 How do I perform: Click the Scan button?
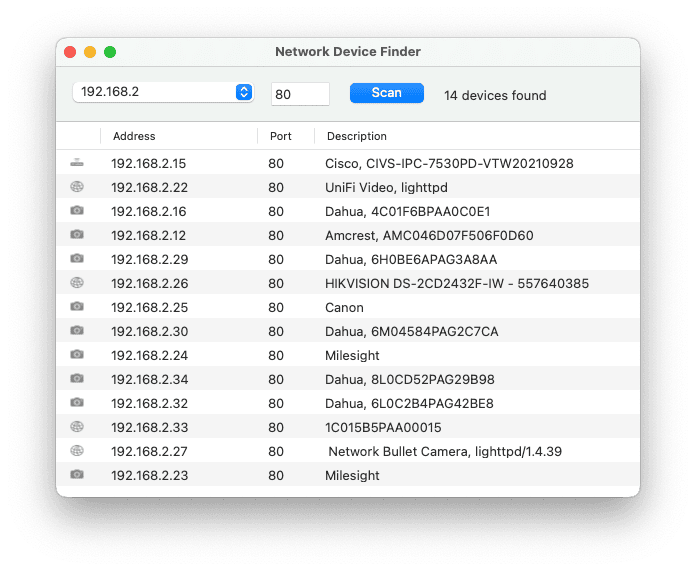pyautogui.click(x=387, y=93)
